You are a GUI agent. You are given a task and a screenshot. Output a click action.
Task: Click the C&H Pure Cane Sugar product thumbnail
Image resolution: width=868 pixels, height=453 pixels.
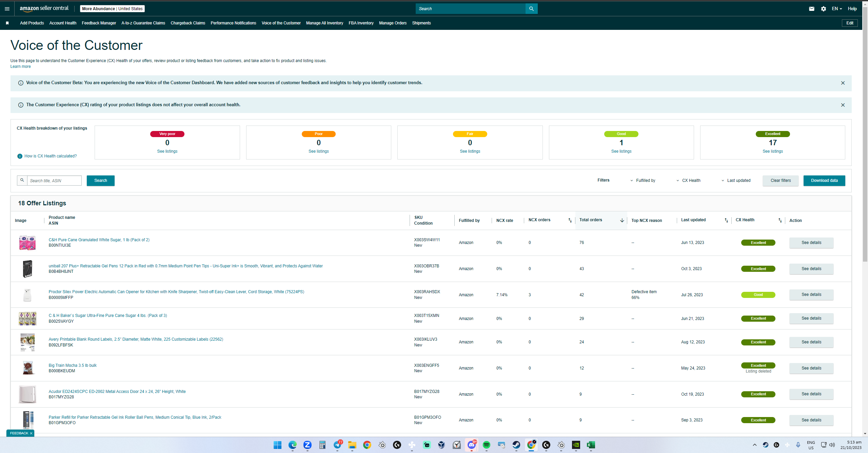coord(27,243)
